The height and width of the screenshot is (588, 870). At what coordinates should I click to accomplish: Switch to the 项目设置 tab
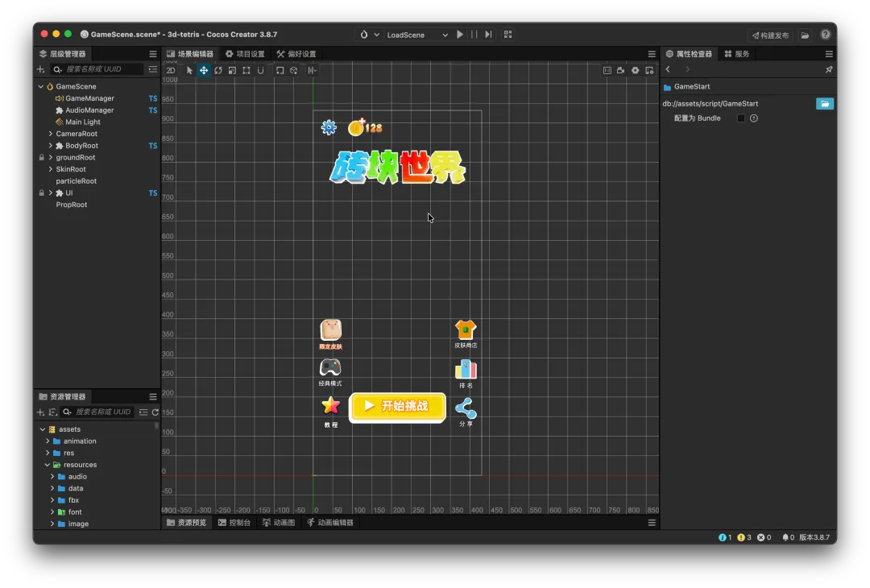(x=245, y=54)
